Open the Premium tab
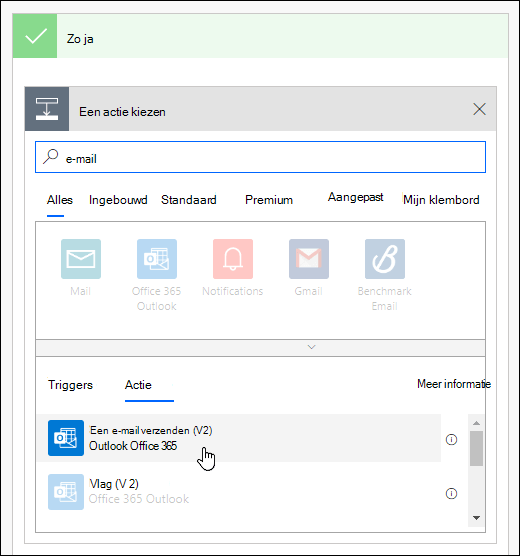This screenshot has height=556, width=520. click(x=269, y=200)
